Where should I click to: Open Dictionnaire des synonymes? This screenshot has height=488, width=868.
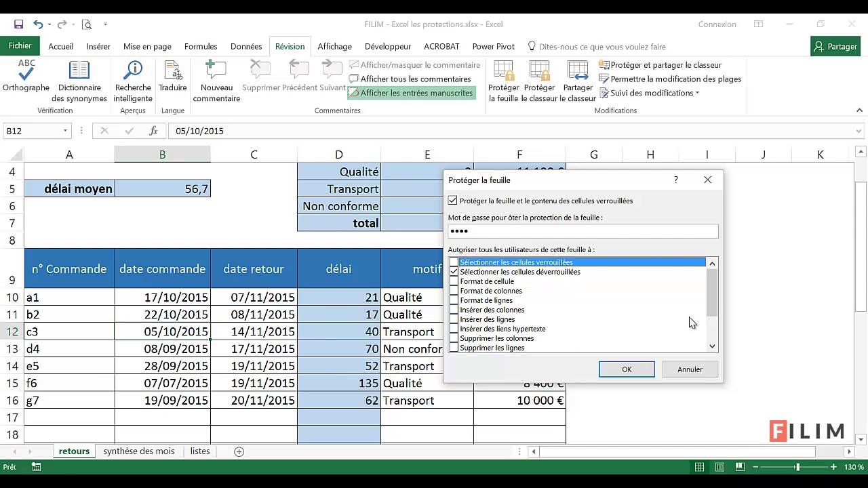(x=79, y=82)
